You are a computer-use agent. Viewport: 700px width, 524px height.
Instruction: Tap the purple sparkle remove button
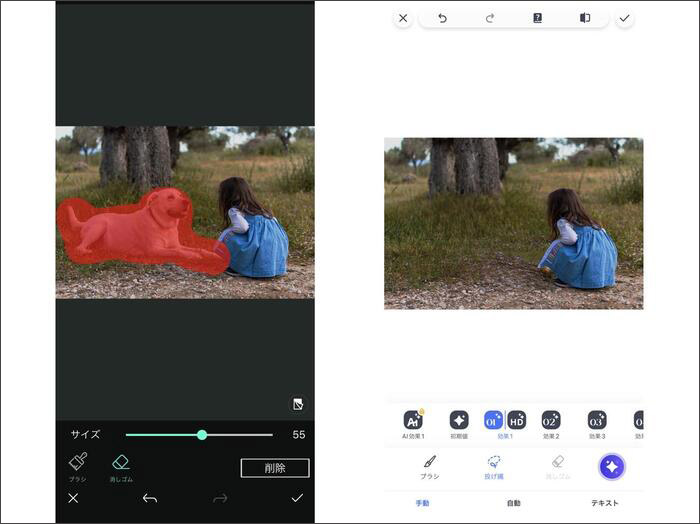click(612, 467)
